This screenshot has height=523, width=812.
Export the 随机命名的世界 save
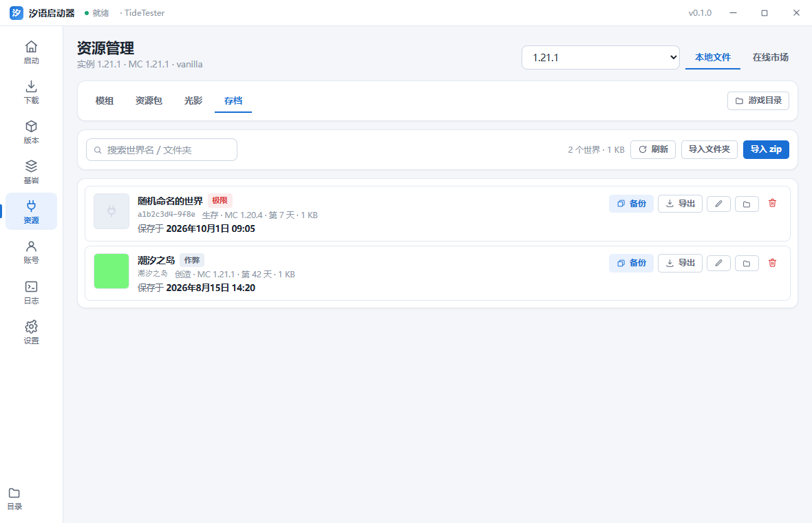[680, 204]
